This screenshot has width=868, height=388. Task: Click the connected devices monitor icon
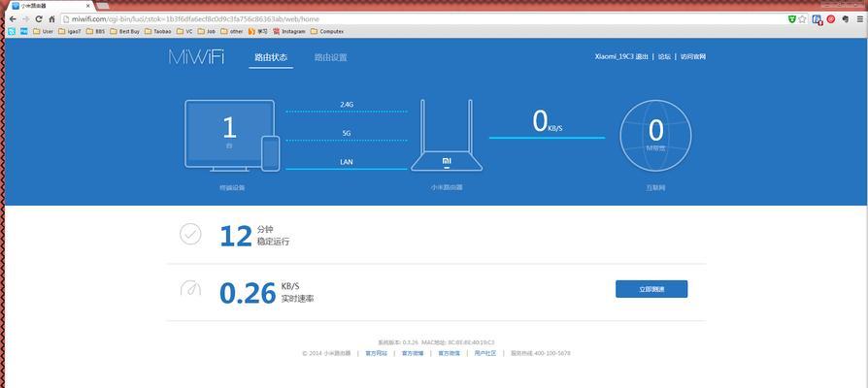click(232, 136)
